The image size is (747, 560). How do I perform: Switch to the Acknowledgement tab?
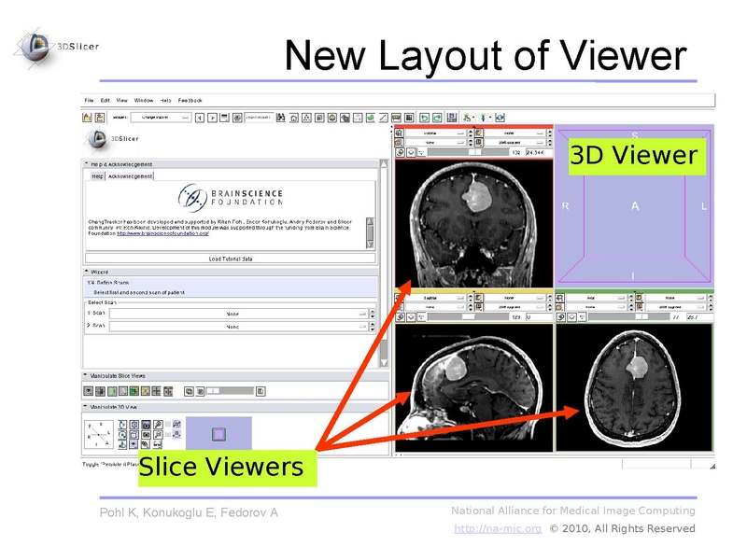(130, 175)
